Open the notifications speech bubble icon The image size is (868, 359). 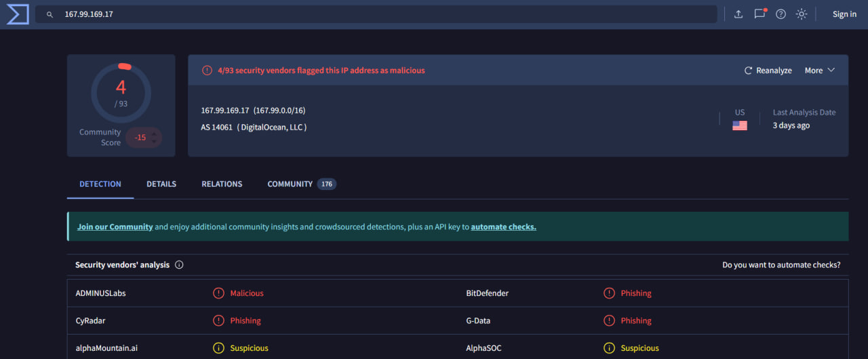(x=759, y=14)
